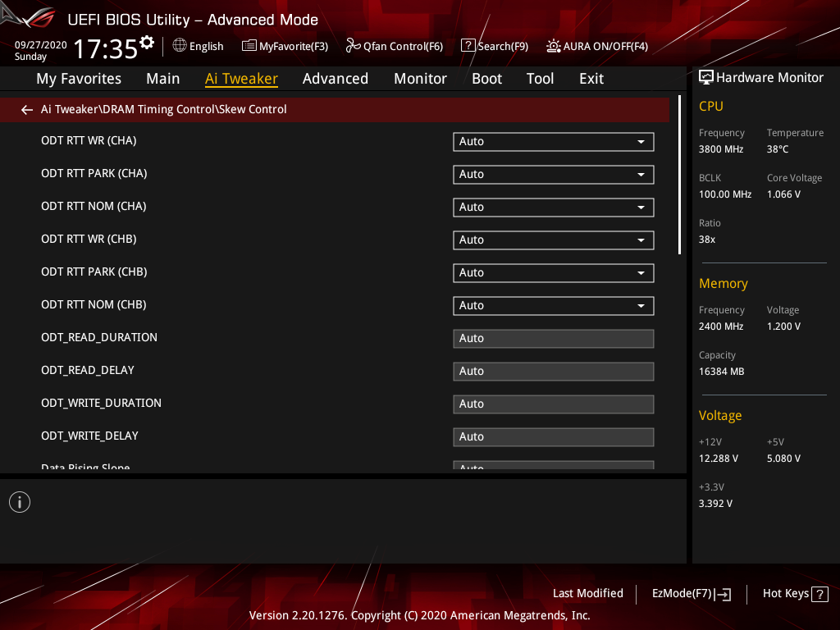Open the Monitor tab

tap(420, 79)
